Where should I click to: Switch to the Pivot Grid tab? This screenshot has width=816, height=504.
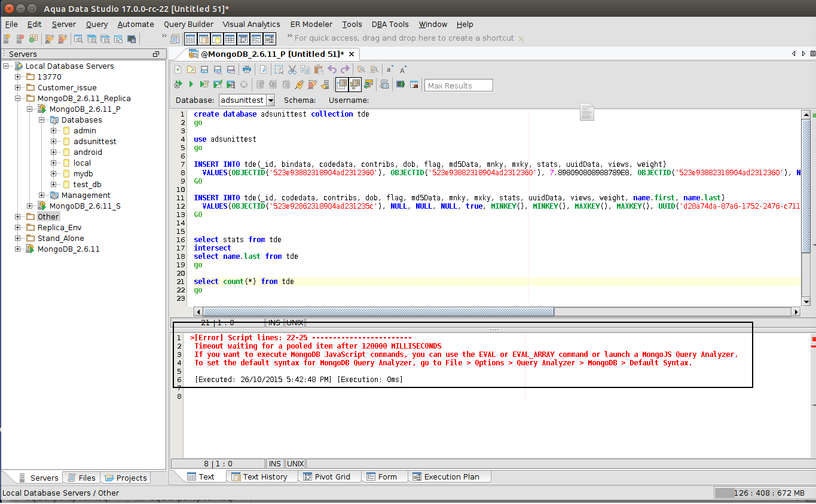328,476
